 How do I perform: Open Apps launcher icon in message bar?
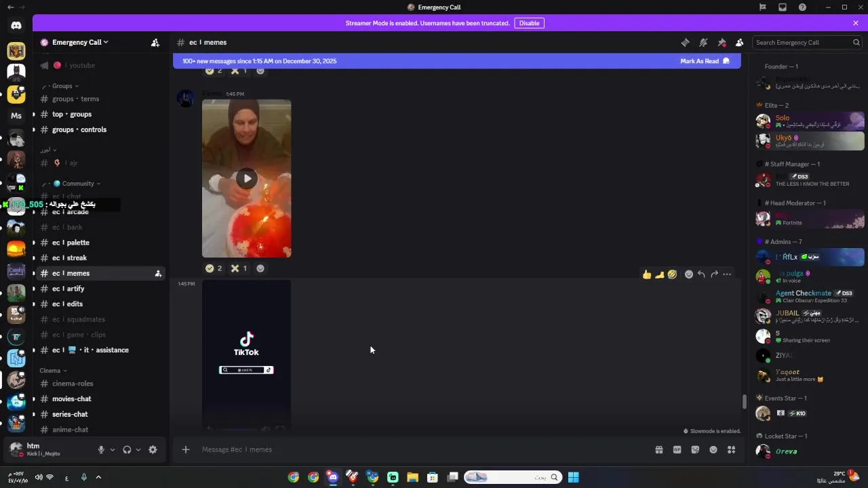click(731, 449)
